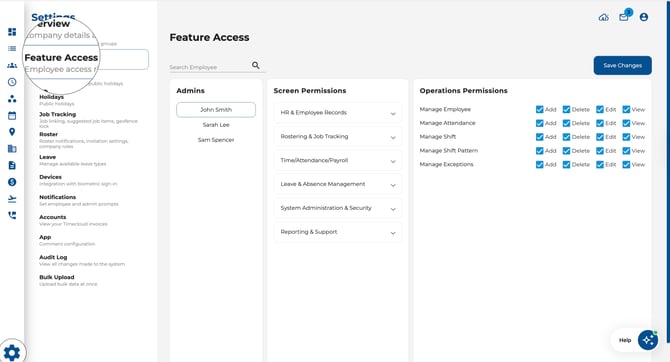Image resolution: width=670 pixels, height=362 pixels.
Task: Click the search magnifier icon
Action: [x=256, y=65]
